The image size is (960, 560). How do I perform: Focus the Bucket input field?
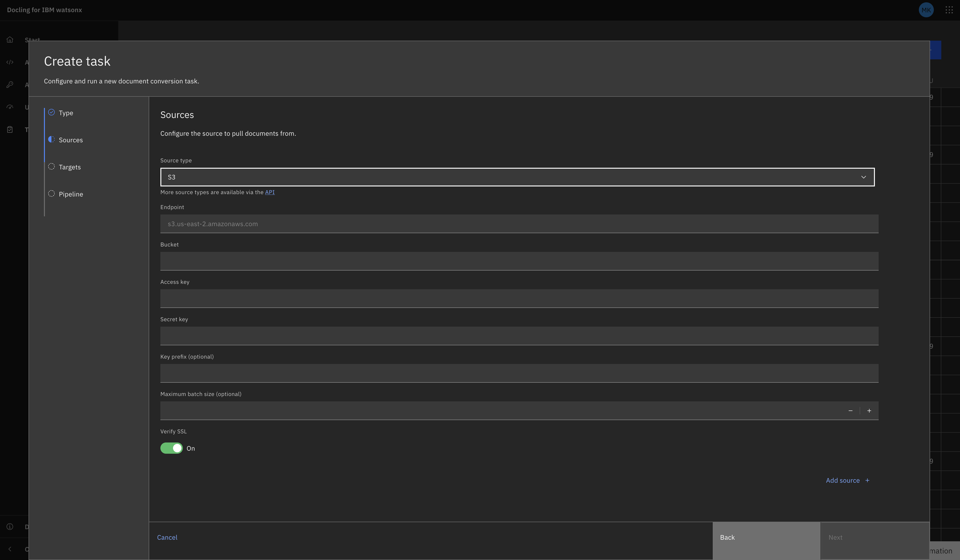click(519, 261)
